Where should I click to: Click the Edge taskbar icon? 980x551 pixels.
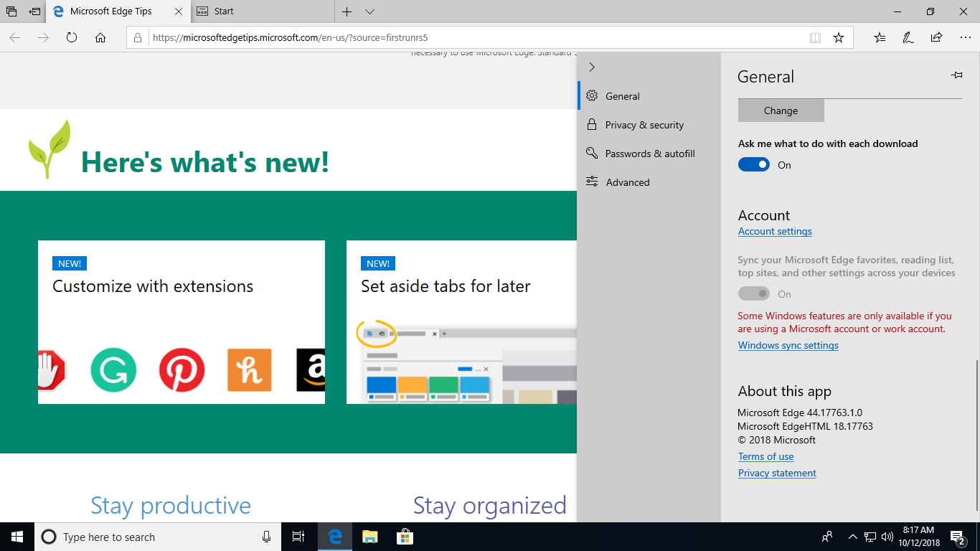tap(334, 537)
